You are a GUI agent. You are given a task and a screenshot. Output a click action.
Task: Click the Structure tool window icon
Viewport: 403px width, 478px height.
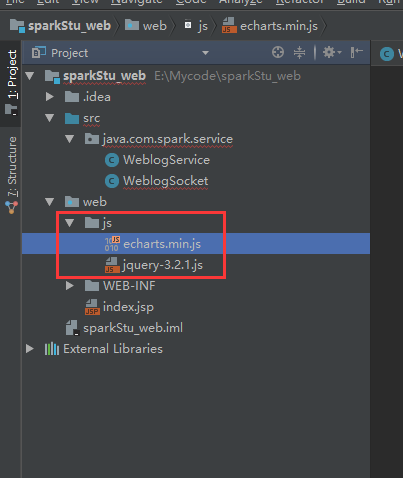click(x=12, y=207)
